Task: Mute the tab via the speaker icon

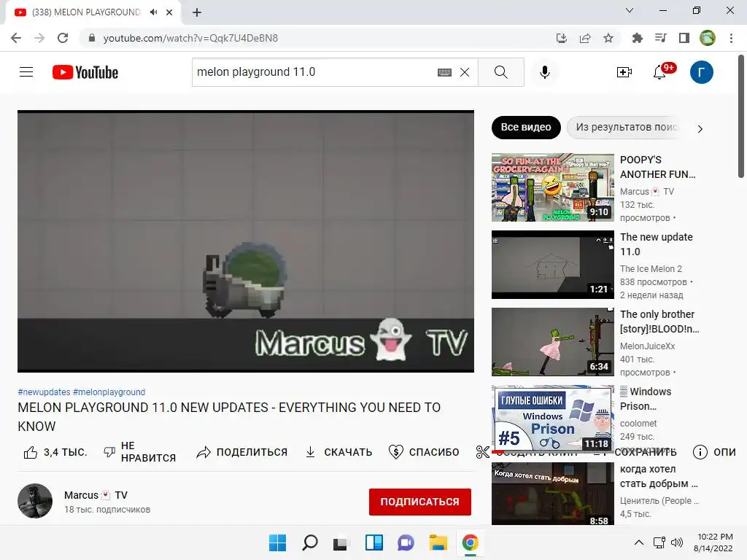Action: point(153,12)
